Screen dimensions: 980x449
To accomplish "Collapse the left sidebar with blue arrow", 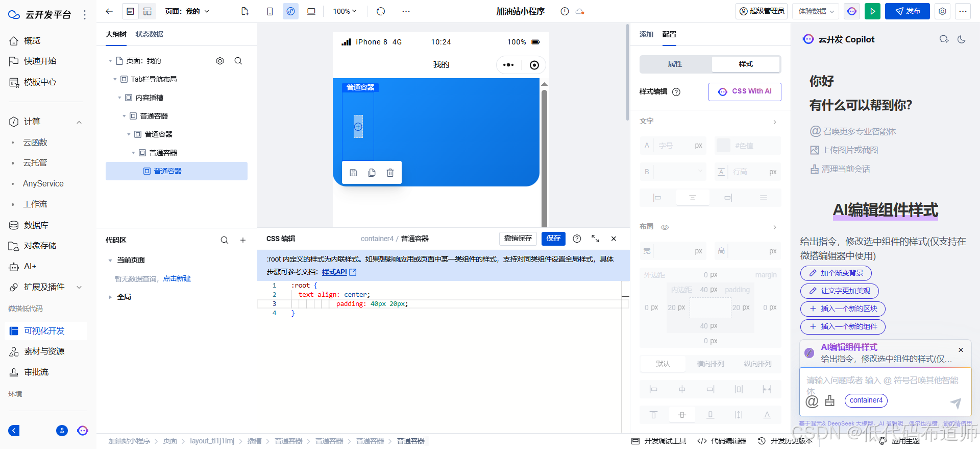I will pyautogui.click(x=14, y=431).
